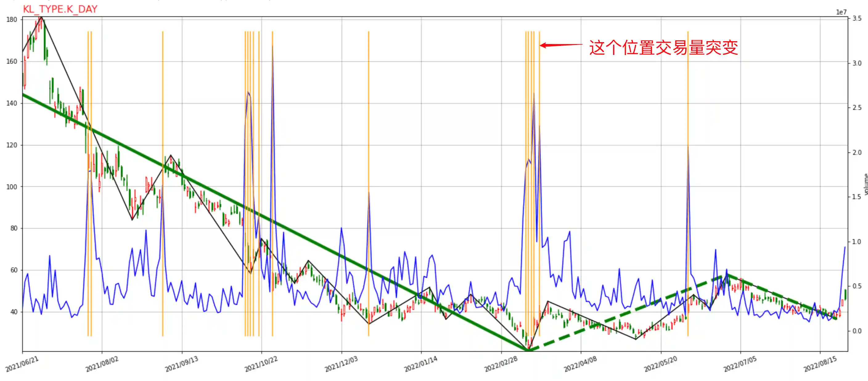The width and height of the screenshot is (868, 381).
Task: Click the KL_TYPE.K_DAY chart title
Action: pos(60,9)
